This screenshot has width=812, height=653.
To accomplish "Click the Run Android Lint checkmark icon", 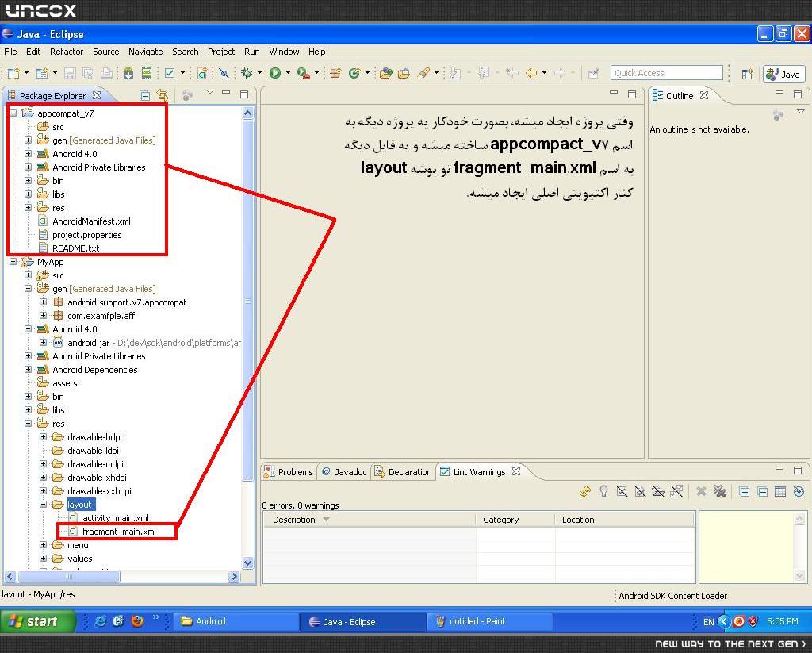I will (170, 73).
